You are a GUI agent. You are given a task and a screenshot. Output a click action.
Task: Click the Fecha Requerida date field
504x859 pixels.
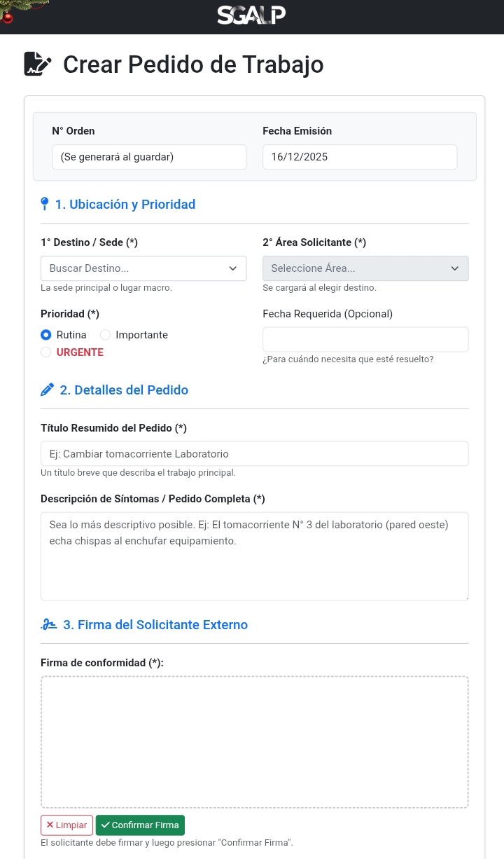(x=365, y=339)
